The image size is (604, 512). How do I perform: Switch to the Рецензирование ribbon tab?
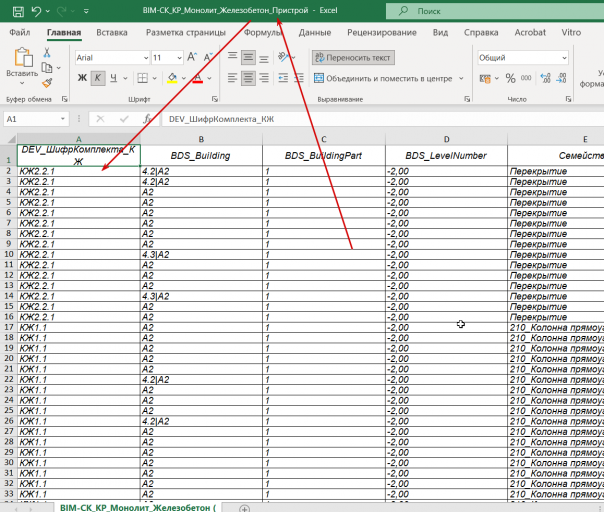pos(382,33)
